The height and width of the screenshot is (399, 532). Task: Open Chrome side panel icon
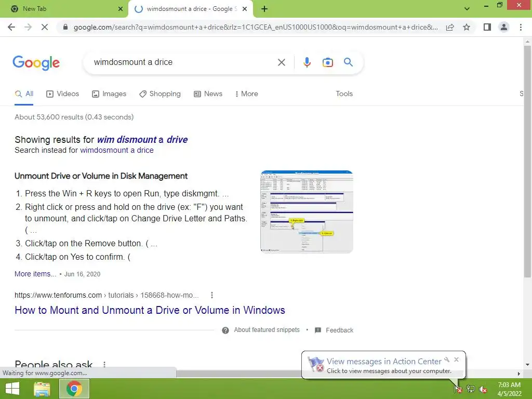click(x=487, y=27)
